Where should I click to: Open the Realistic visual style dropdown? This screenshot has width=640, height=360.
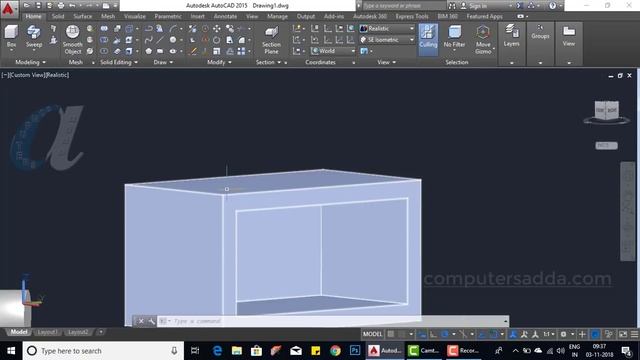point(387,29)
